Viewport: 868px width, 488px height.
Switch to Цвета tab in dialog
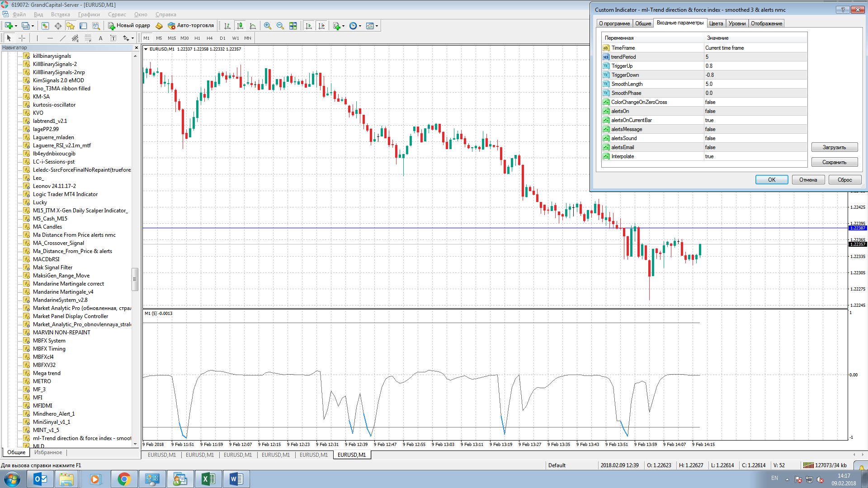[x=716, y=23]
